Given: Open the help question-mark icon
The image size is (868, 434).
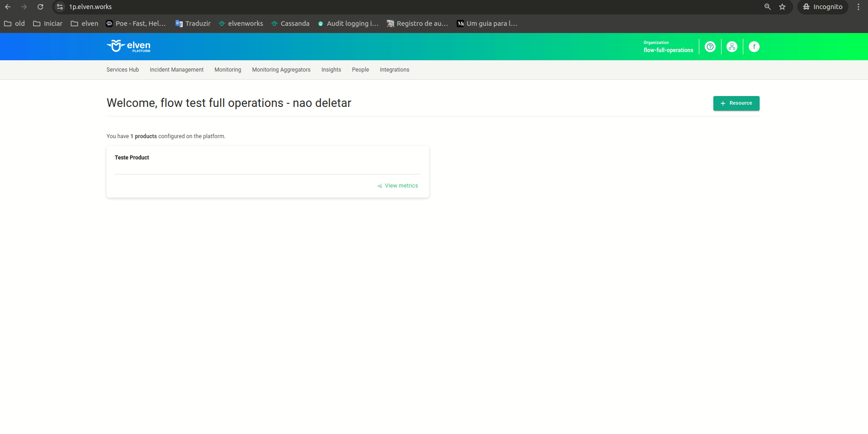Looking at the screenshot, I should coord(710,47).
